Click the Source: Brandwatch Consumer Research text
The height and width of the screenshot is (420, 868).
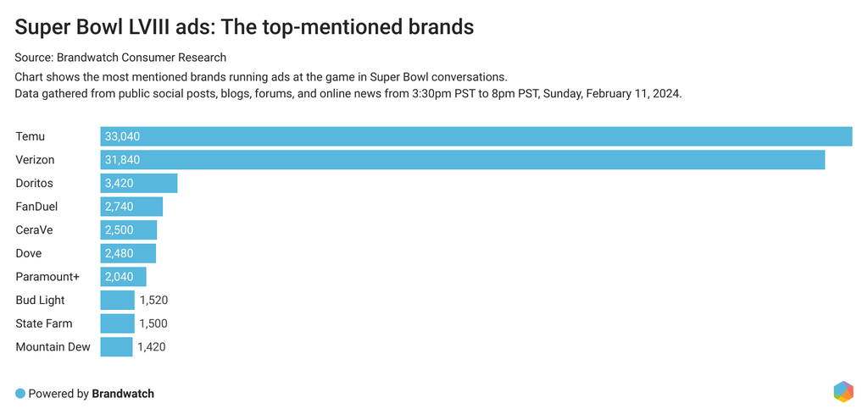click(120, 58)
